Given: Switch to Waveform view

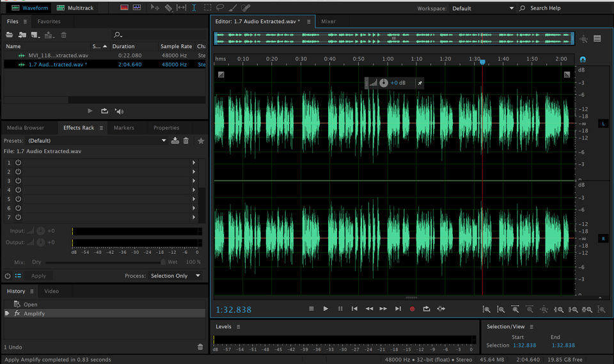Looking at the screenshot, I should (x=30, y=8).
